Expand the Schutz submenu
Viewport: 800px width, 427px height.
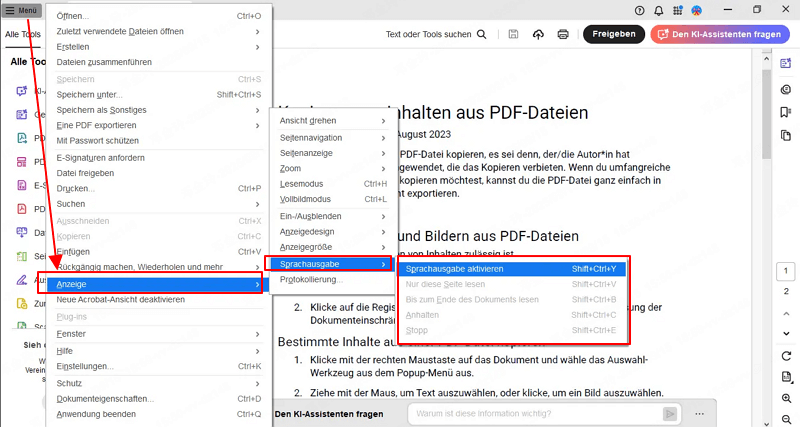pos(158,383)
